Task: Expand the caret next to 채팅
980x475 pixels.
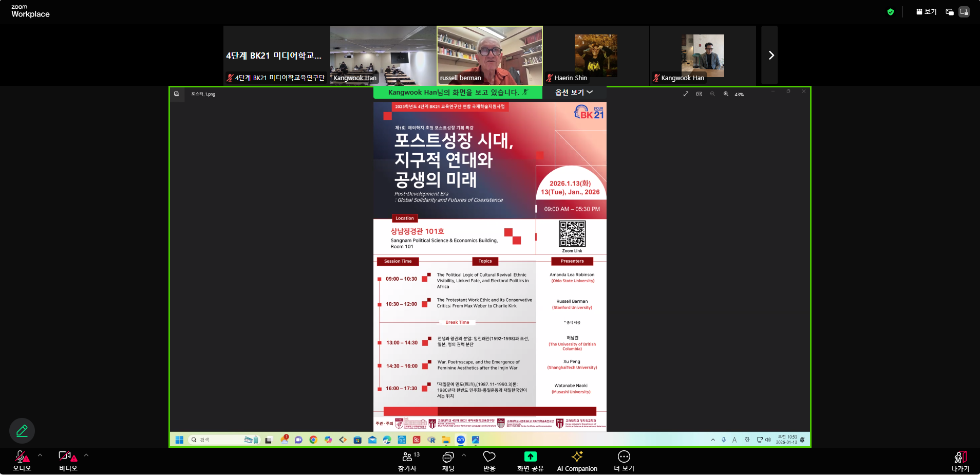Action: pyautogui.click(x=464, y=455)
